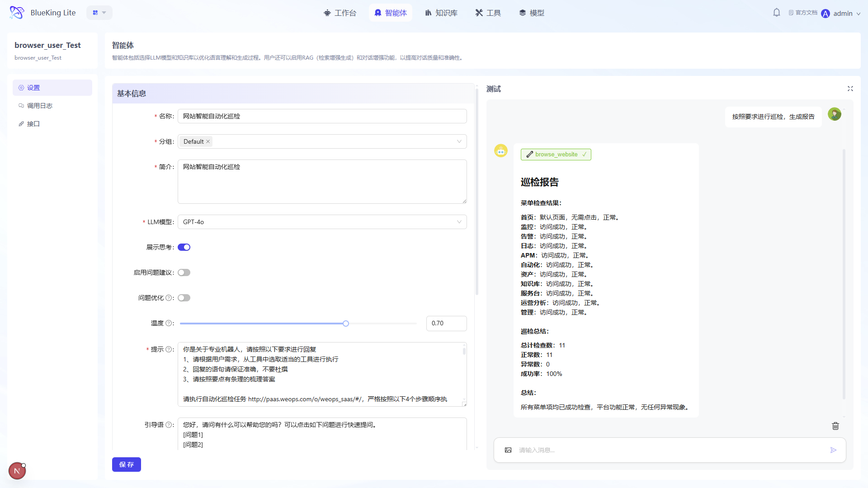Collapse the test panel with shrink icon
Image resolution: width=868 pixels, height=488 pixels.
coord(850,89)
